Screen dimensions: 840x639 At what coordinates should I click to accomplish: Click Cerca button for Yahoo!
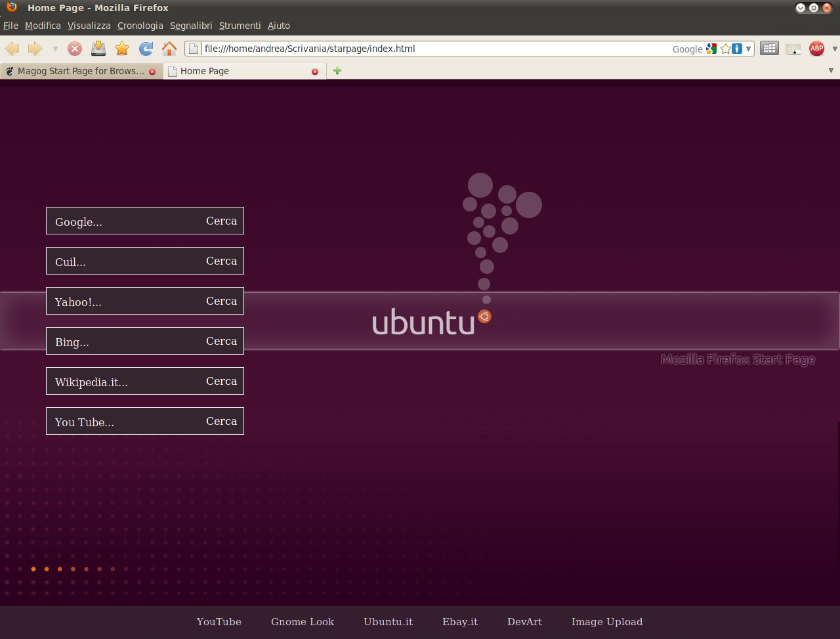tap(222, 301)
